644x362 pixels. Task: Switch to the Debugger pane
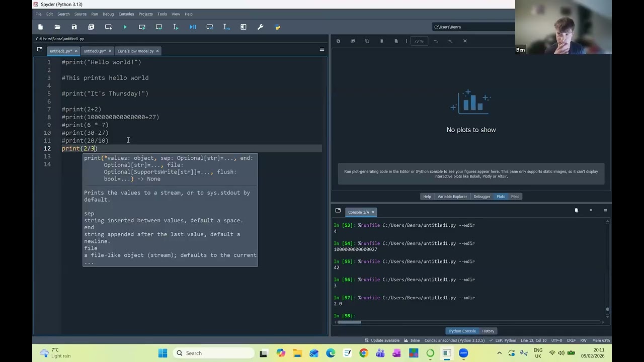(482, 197)
